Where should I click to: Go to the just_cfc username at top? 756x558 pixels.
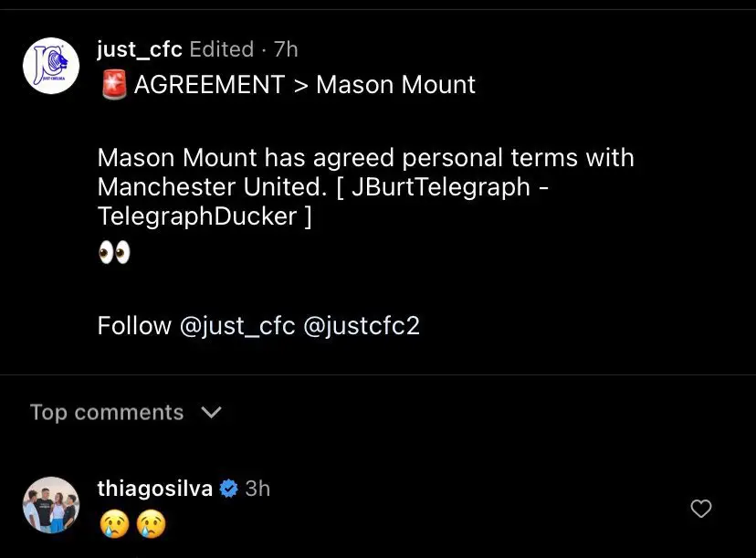point(140,48)
